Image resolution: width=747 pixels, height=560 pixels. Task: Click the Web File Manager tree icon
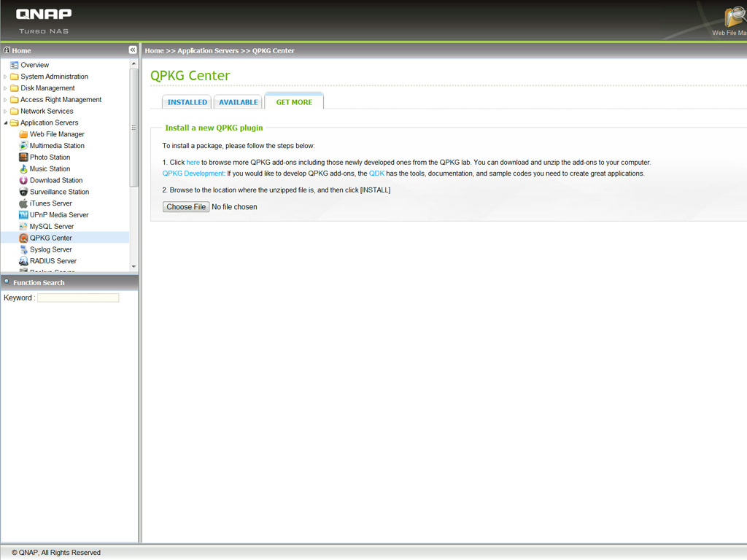coord(23,134)
